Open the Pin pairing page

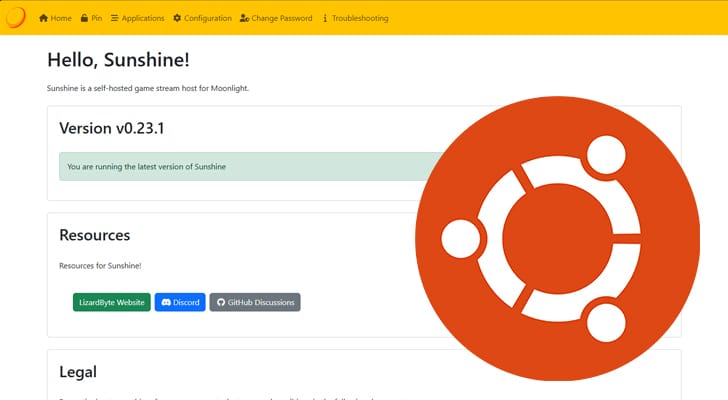tap(96, 18)
